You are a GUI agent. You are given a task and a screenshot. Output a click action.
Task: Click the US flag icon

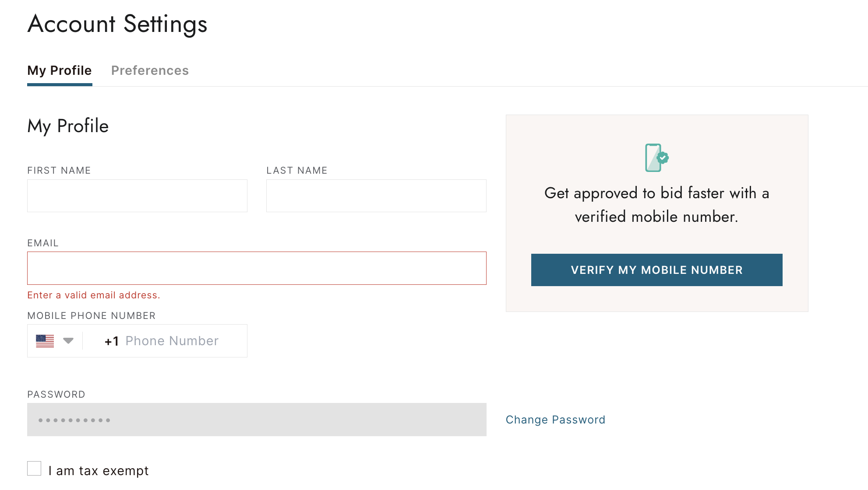45,341
